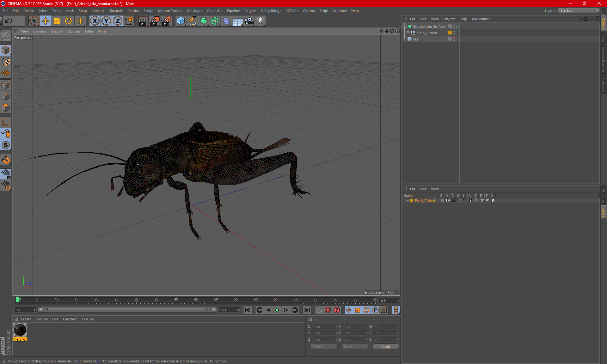Open the viewport Filter menu
The width and height of the screenshot is (607, 364).
click(x=89, y=31)
